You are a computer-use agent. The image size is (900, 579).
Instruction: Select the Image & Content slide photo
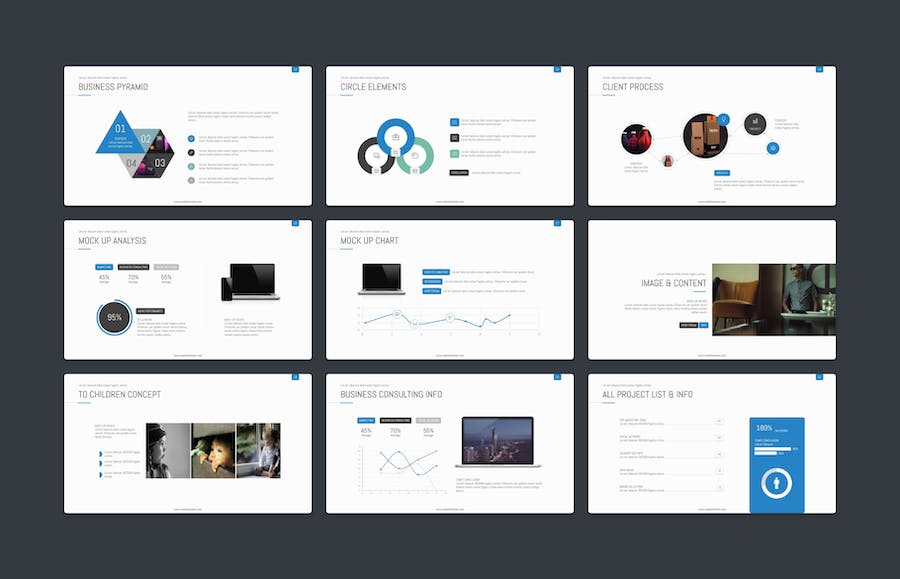tap(773, 299)
